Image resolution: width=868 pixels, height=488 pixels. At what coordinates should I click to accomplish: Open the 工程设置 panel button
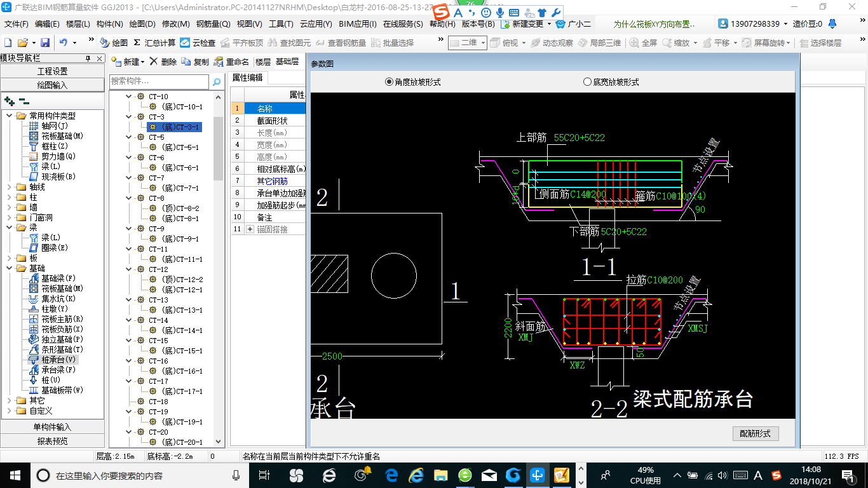click(52, 71)
